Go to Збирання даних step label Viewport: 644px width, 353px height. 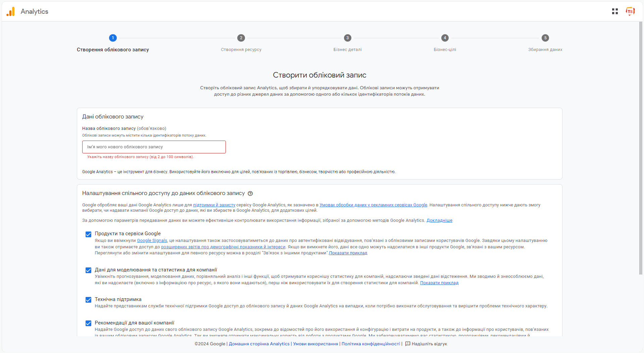[x=545, y=50]
